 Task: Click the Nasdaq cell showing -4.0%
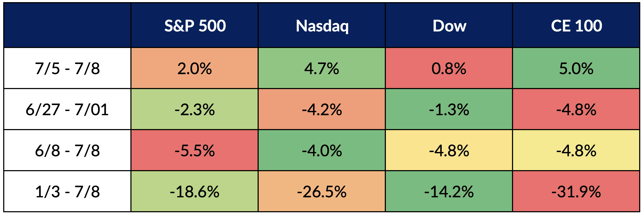322,150
